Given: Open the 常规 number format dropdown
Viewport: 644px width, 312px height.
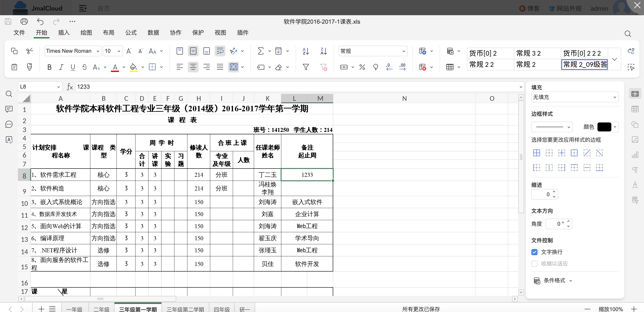Looking at the screenshot, I should coord(373,51).
